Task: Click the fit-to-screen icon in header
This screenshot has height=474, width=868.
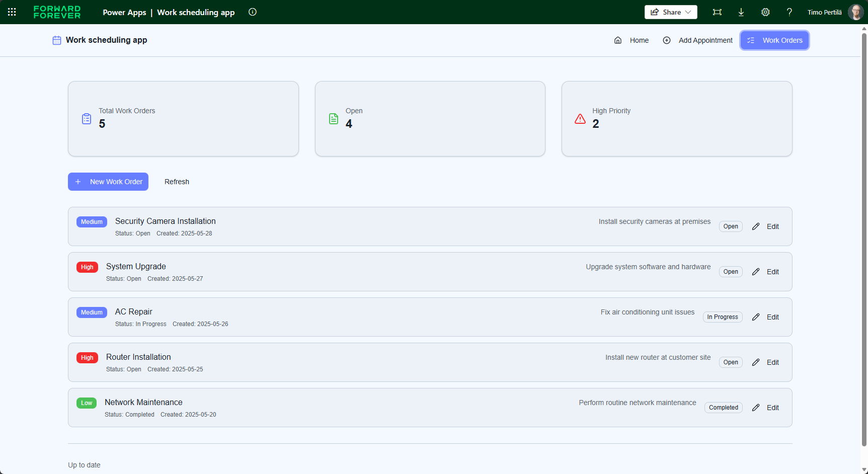Action: coord(717,12)
